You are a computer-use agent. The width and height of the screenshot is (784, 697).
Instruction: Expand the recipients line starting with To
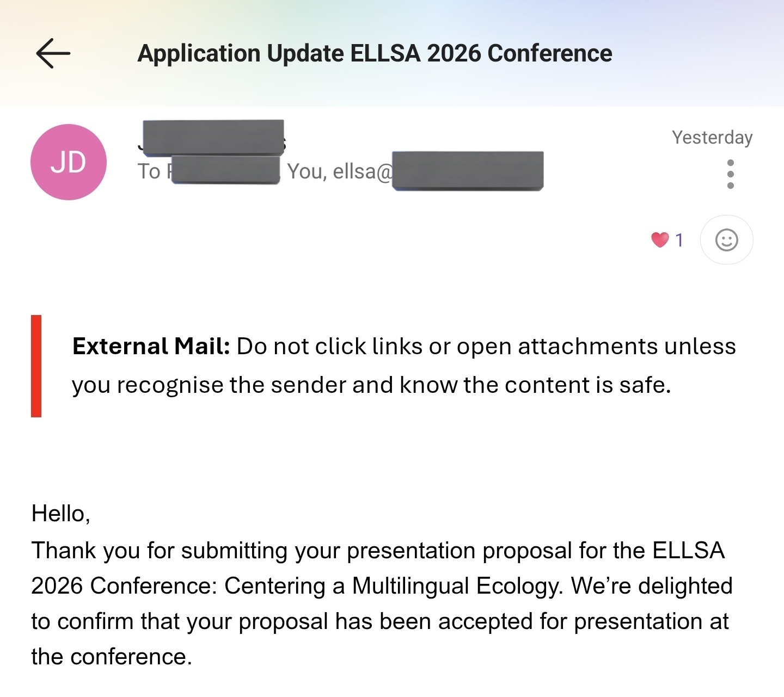149,172
